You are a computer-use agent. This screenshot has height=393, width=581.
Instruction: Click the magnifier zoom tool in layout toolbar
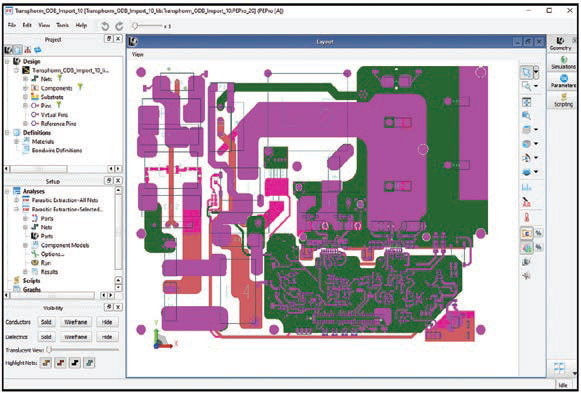point(526,86)
